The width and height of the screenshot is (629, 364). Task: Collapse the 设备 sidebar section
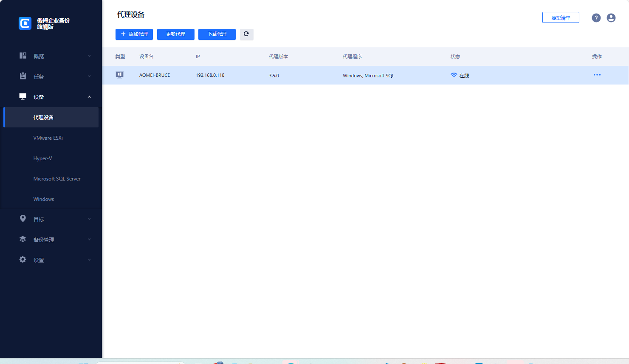pyautogui.click(x=89, y=97)
